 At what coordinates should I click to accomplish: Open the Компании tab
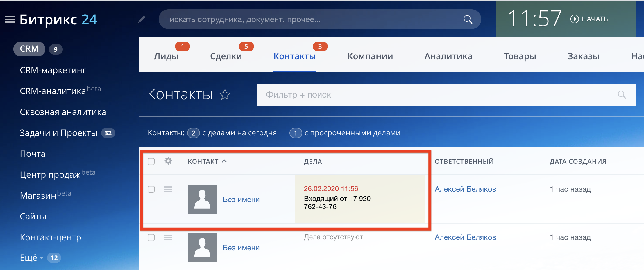click(370, 56)
